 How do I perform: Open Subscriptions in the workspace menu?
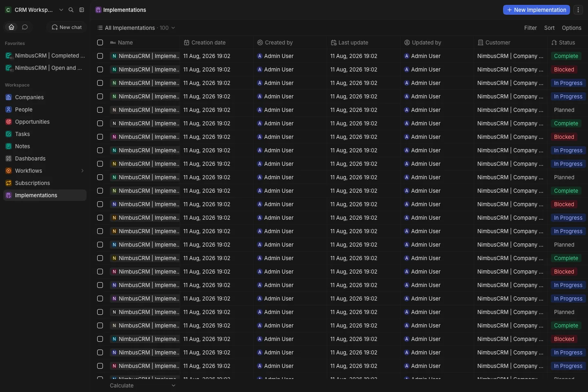(x=45, y=183)
